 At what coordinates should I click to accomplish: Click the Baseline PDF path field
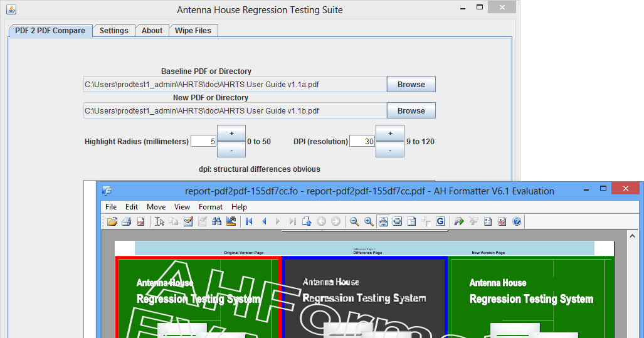[235, 84]
